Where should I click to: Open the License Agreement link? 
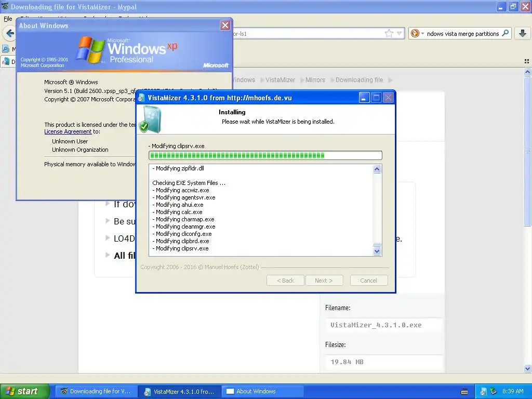(x=68, y=131)
